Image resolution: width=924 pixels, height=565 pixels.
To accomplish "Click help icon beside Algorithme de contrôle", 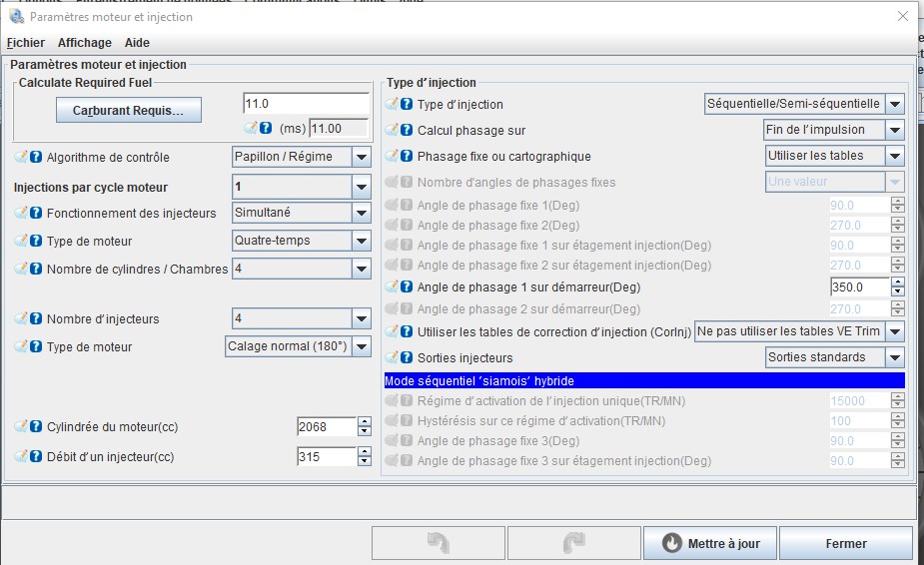I will [x=36, y=157].
